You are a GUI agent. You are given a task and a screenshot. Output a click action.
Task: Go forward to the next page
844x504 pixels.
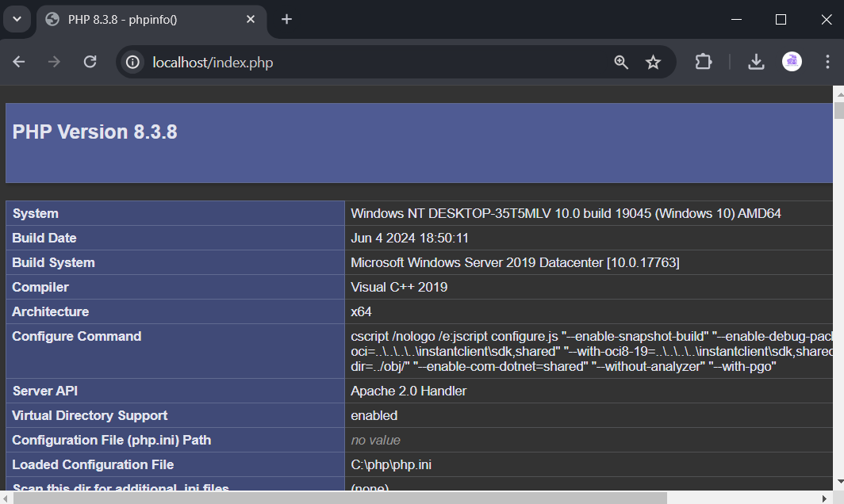point(54,63)
